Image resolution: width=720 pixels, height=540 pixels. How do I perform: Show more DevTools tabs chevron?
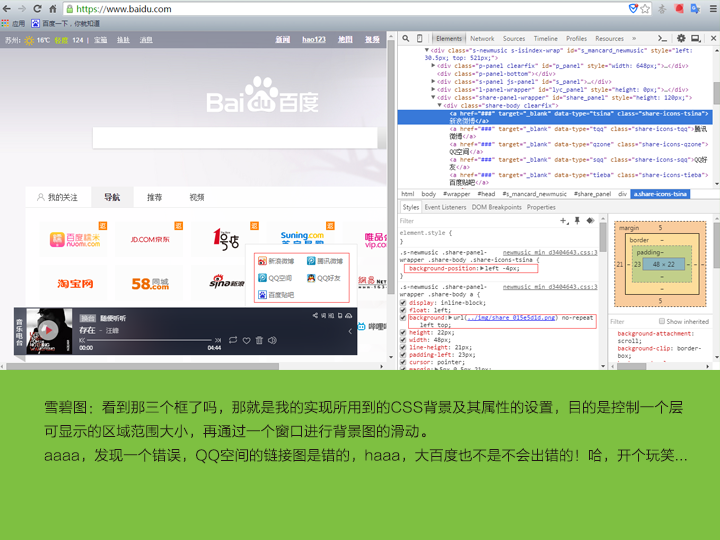pos(634,39)
